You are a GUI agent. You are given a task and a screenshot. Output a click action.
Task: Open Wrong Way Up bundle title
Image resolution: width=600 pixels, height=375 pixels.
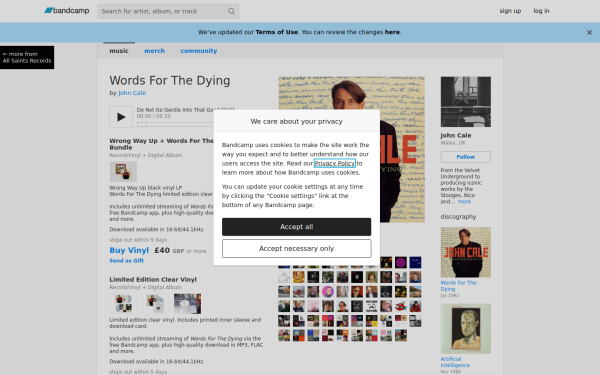point(161,144)
